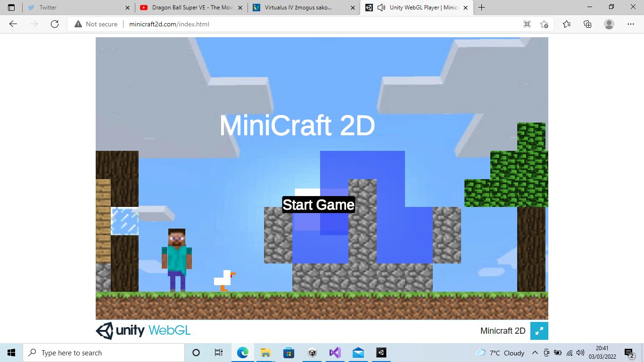Open the browser profile avatar
Image resolution: width=644 pixels, height=362 pixels.
[609, 24]
